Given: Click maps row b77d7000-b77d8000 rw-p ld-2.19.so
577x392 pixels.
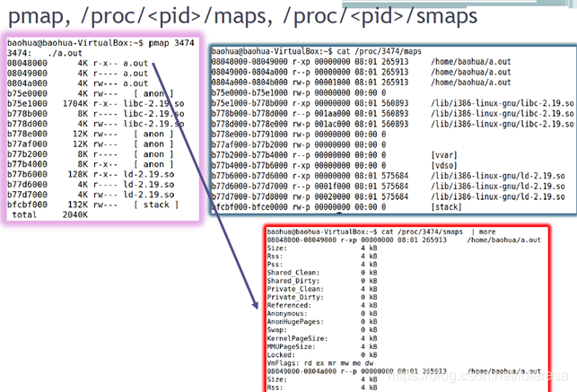Looking at the screenshot, I should [x=389, y=196].
